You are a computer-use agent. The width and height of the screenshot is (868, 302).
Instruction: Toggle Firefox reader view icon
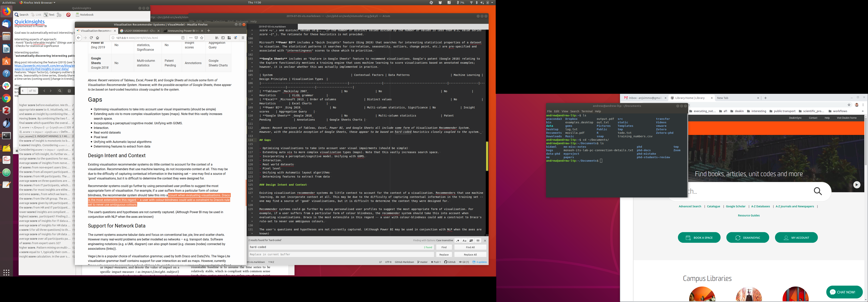[x=183, y=38]
